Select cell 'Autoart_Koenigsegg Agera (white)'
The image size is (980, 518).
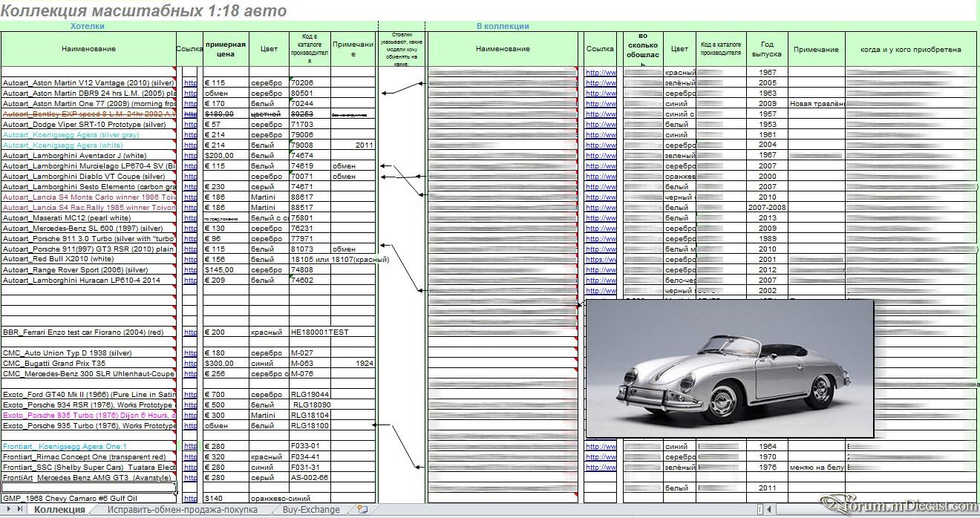[x=88, y=145]
